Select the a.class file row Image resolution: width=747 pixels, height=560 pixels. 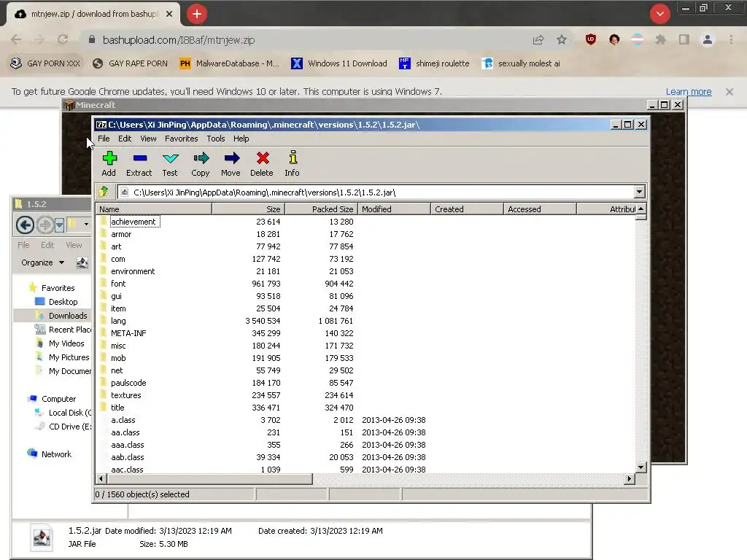[x=365, y=419]
